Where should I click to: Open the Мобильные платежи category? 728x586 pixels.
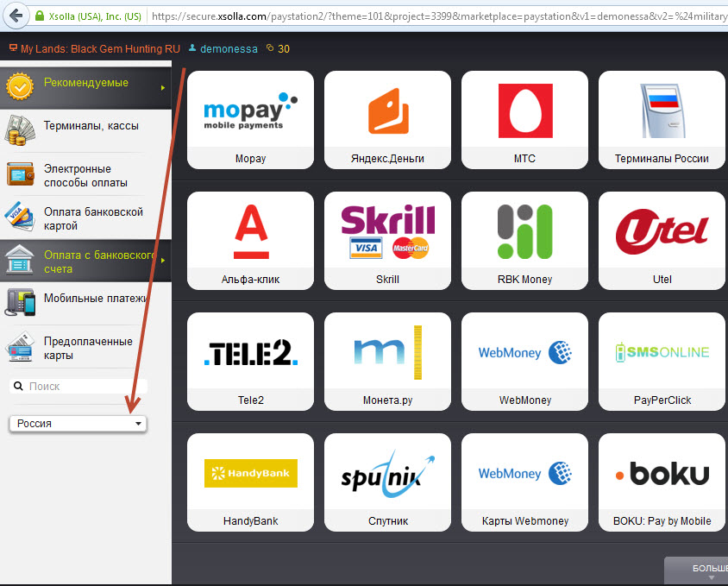tap(85, 304)
